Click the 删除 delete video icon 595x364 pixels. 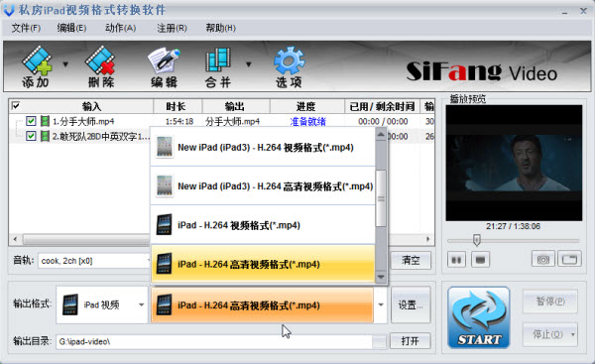click(x=100, y=66)
